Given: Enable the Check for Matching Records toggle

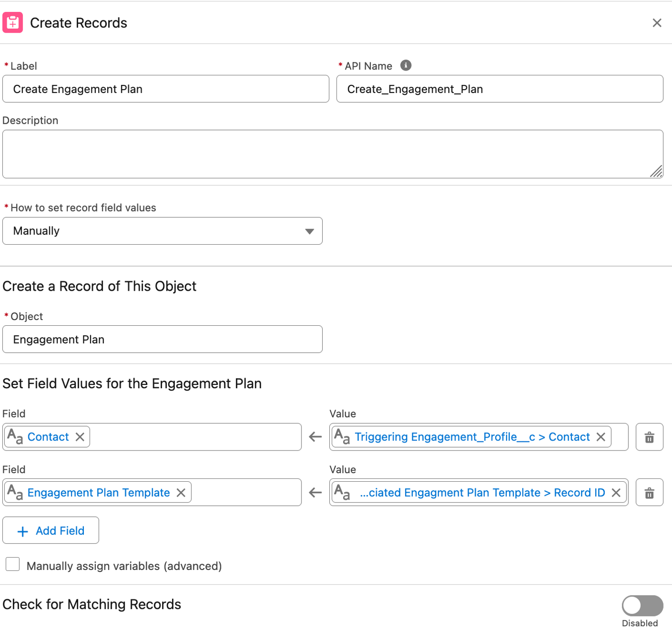Looking at the screenshot, I should coord(643,605).
